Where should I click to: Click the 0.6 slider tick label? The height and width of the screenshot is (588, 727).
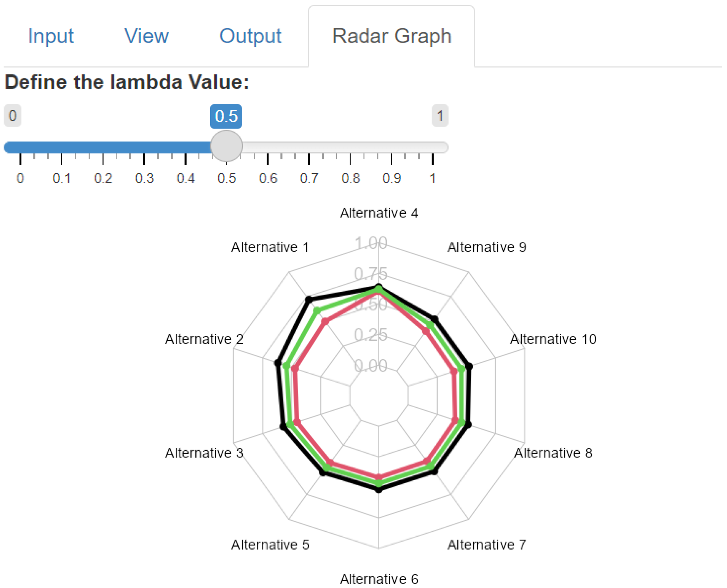coord(268,179)
